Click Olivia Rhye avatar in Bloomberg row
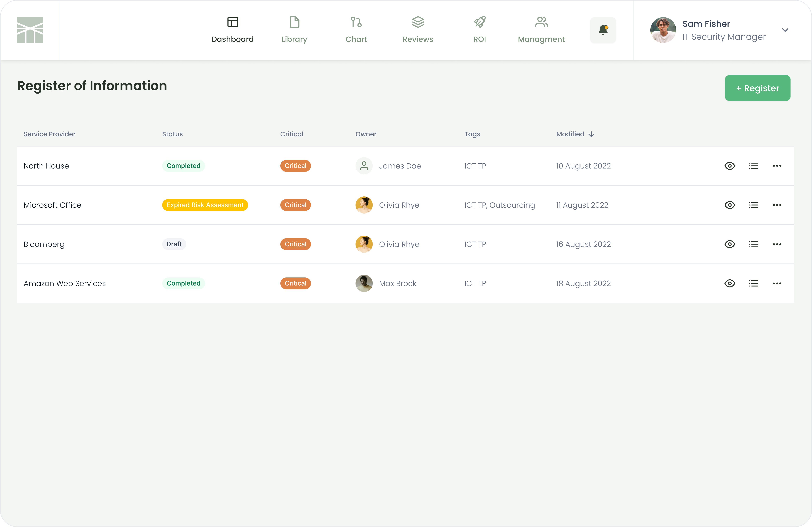 pos(364,244)
